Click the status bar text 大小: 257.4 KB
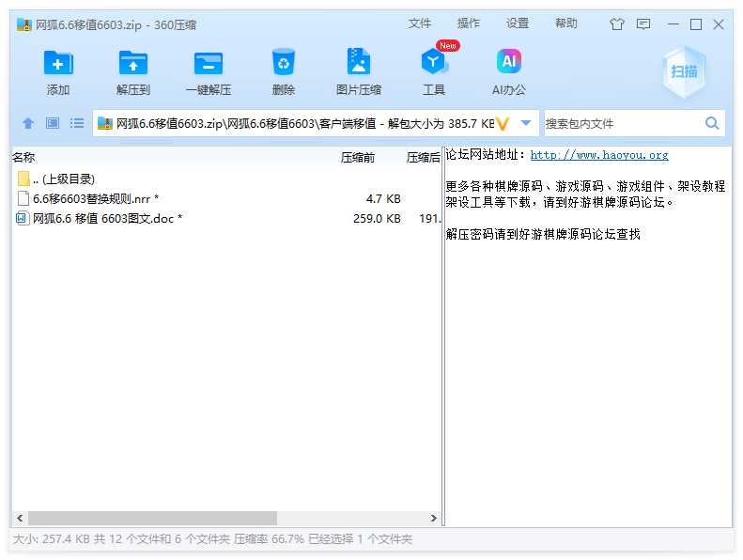The image size is (743, 560). click(x=51, y=539)
